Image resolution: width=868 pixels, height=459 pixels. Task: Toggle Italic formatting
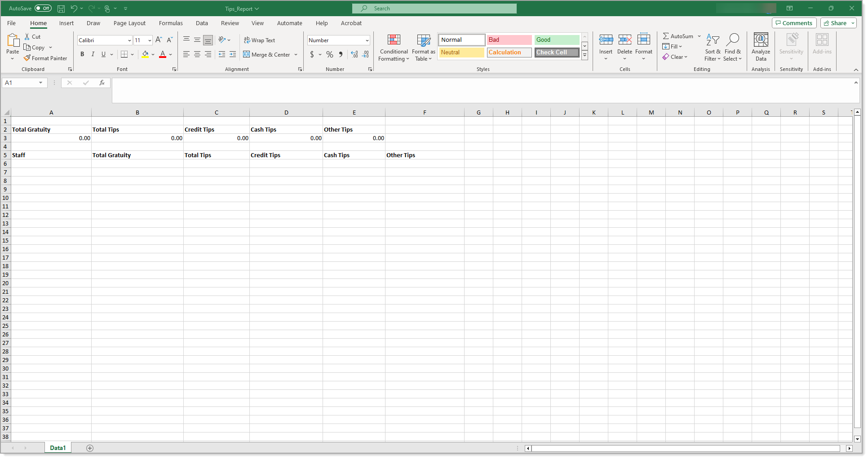(x=93, y=54)
